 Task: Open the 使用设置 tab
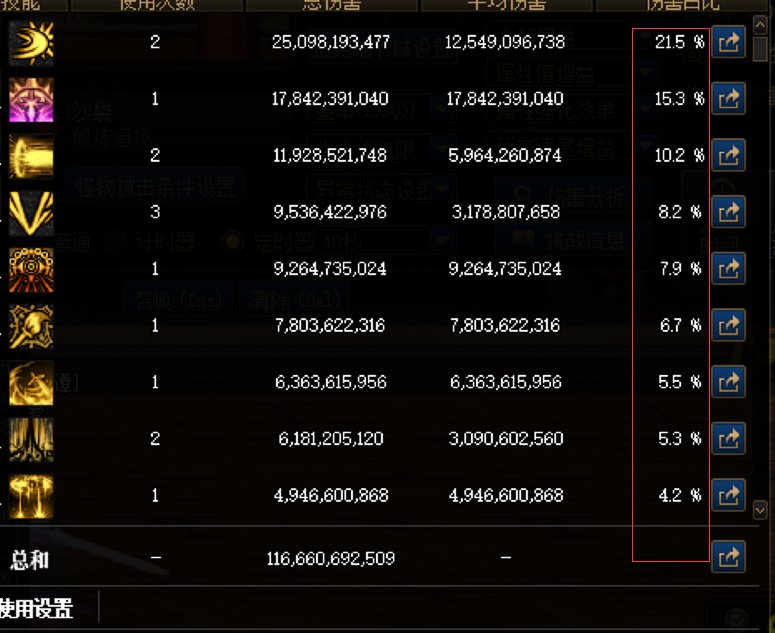pos(37,608)
